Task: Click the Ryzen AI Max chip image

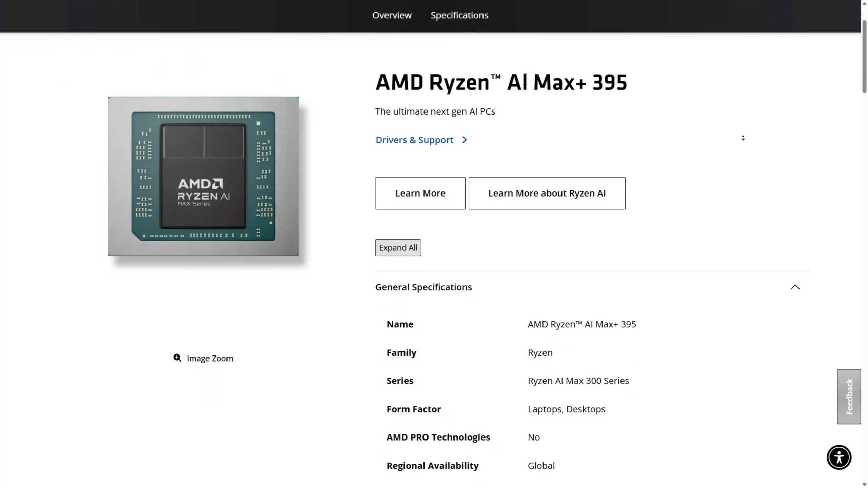Action: pyautogui.click(x=203, y=176)
